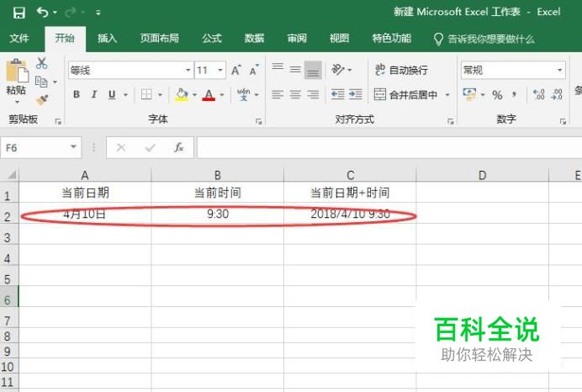This screenshot has height=392, width=582.
Task: Toggle 自动换行 wrap text
Action: tap(401, 70)
